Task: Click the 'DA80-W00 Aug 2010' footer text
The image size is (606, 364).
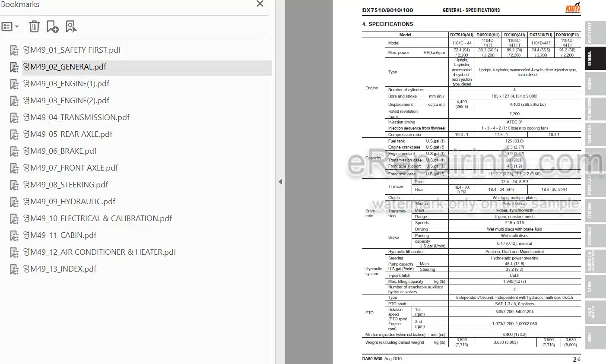Action: tap(382, 359)
